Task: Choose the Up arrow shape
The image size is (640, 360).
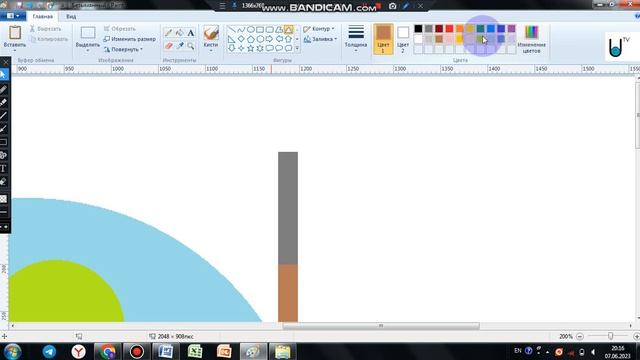Action: (x=289, y=39)
